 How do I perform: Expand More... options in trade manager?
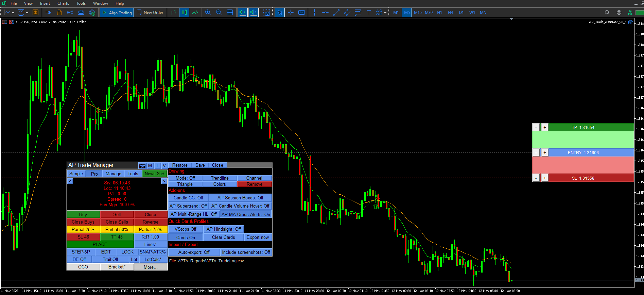(151, 267)
